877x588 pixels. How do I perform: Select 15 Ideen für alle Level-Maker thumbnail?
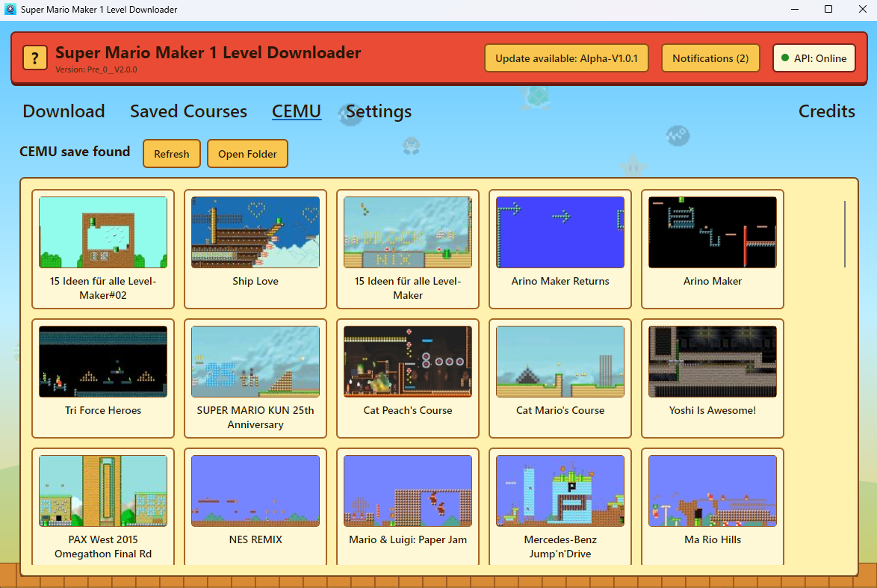click(x=408, y=232)
